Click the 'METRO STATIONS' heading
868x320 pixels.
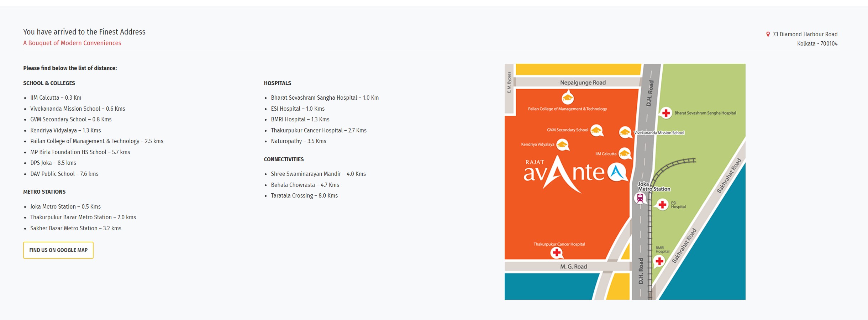point(44,192)
